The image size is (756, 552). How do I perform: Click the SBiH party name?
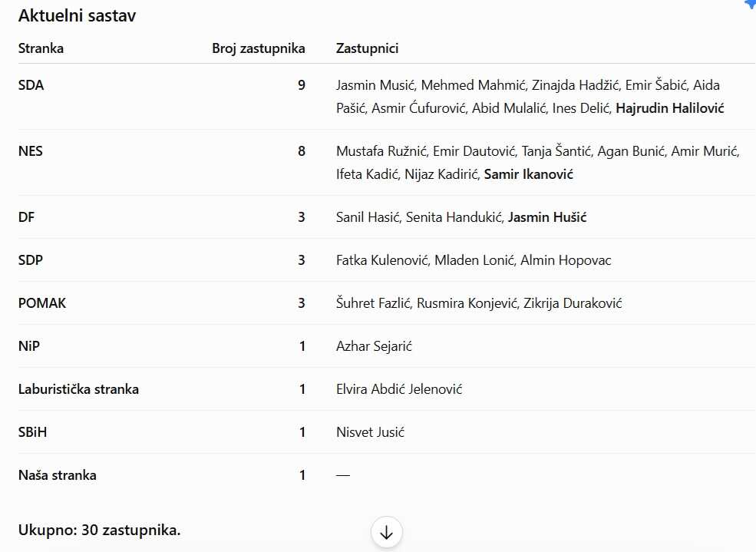32,432
